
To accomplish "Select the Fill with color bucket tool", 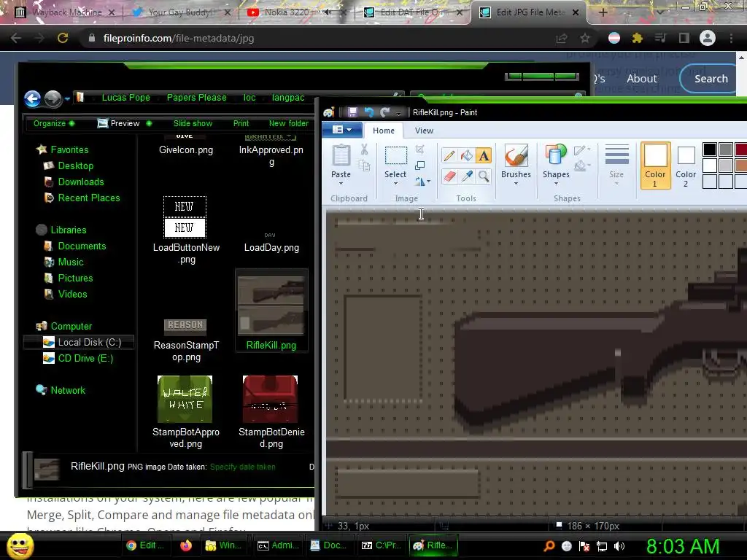I will point(466,156).
